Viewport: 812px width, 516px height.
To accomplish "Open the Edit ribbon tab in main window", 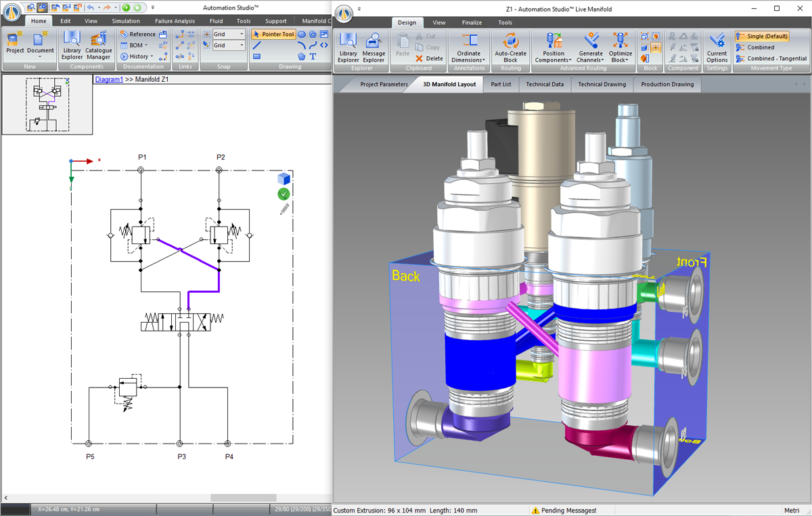I will point(65,21).
